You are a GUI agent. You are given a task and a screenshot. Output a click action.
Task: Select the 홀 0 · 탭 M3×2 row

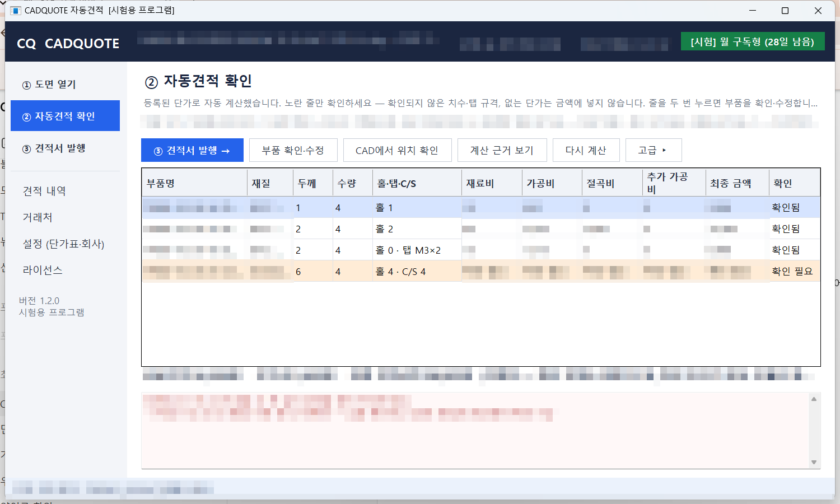tap(481, 250)
